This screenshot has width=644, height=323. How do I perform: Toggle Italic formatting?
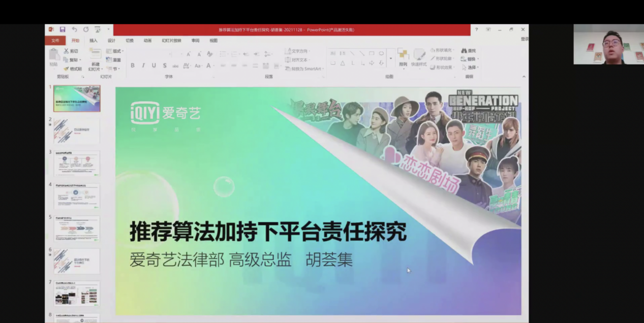pos(143,66)
